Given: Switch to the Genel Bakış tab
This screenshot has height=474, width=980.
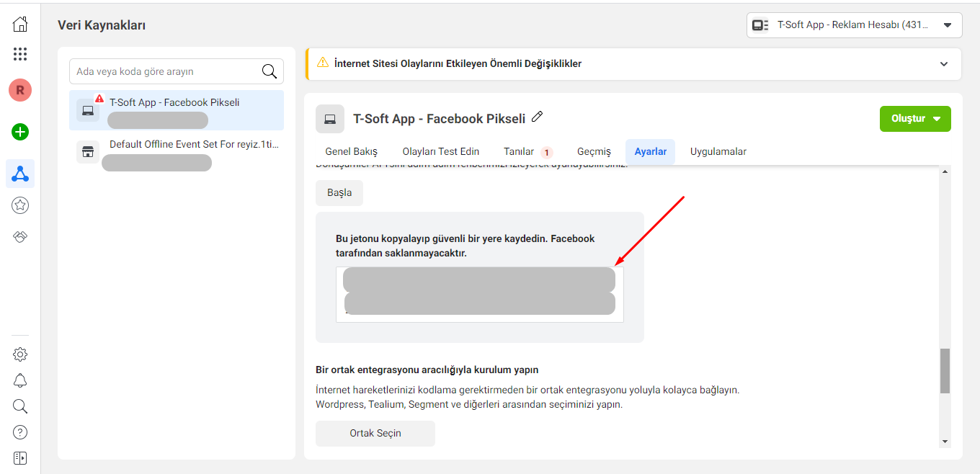Looking at the screenshot, I should [x=352, y=151].
